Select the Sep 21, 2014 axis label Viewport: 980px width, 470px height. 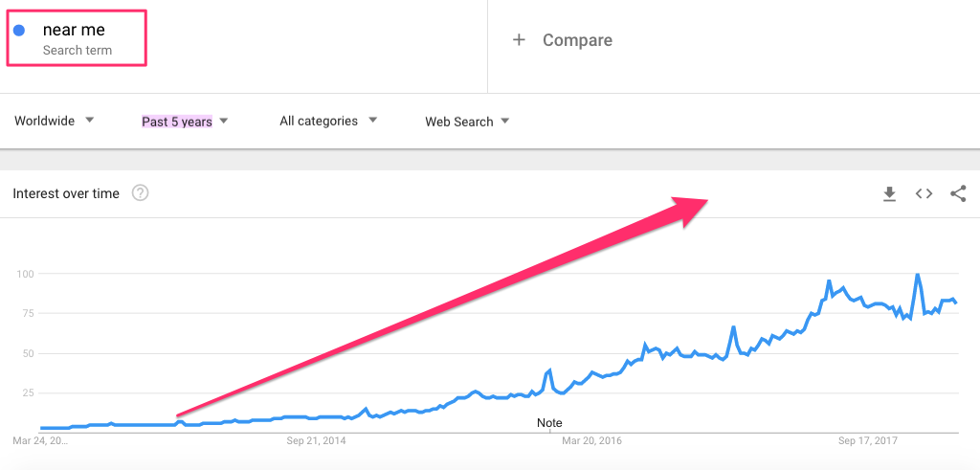(316, 441)
